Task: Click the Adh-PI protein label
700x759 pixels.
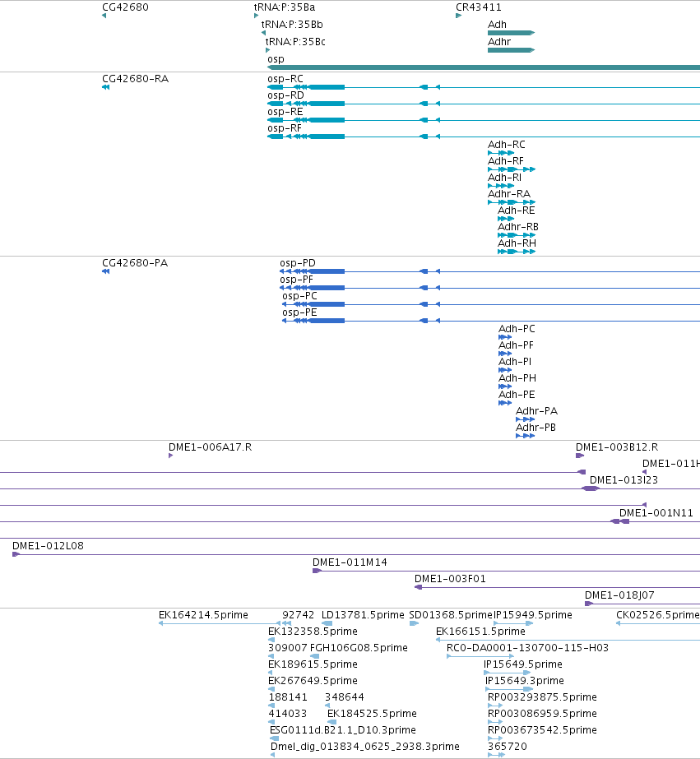Action: (515, 362)
